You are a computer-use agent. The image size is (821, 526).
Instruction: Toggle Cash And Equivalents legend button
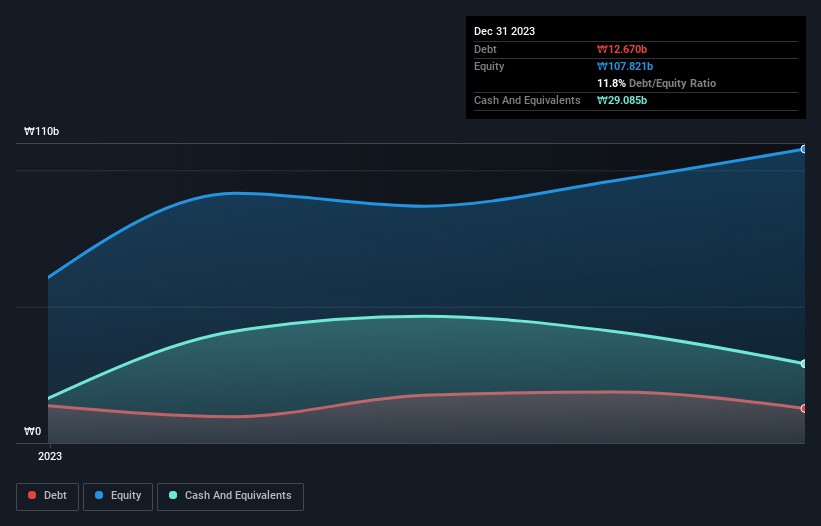pyautogui.click(x=230, y=496)
